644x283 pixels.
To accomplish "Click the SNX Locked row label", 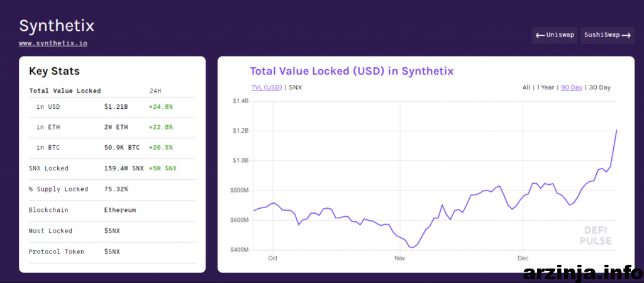I will click(48, 169).
